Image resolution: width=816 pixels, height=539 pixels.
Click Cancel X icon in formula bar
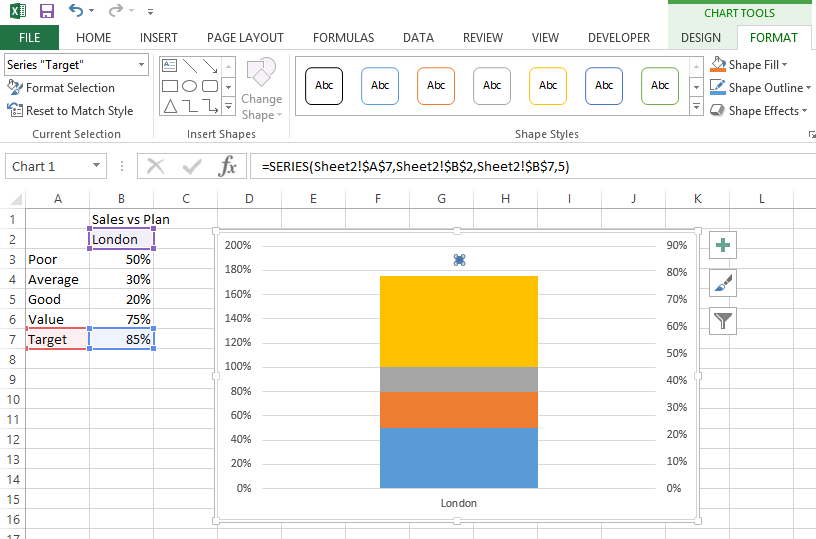click(x=156, y=166)
